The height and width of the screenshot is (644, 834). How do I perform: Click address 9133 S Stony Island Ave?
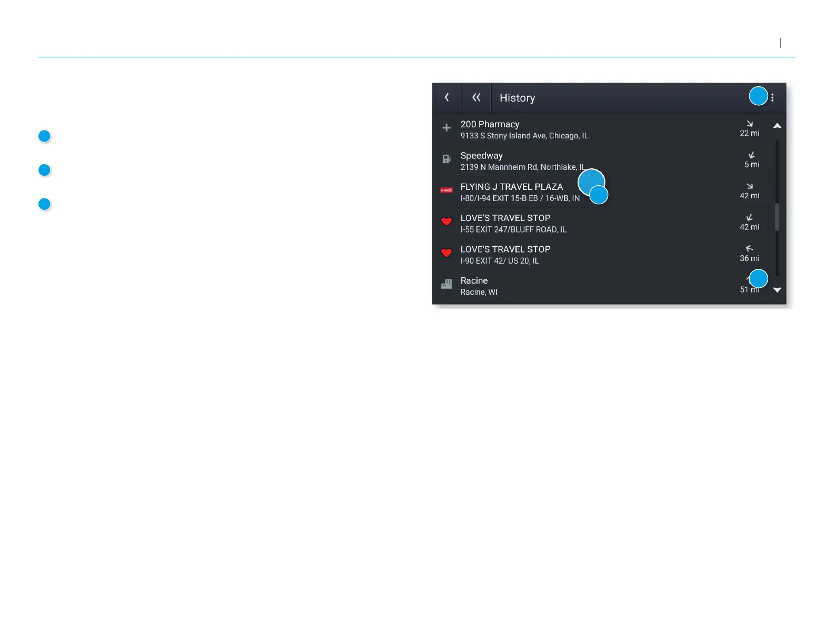pos(524,136)
